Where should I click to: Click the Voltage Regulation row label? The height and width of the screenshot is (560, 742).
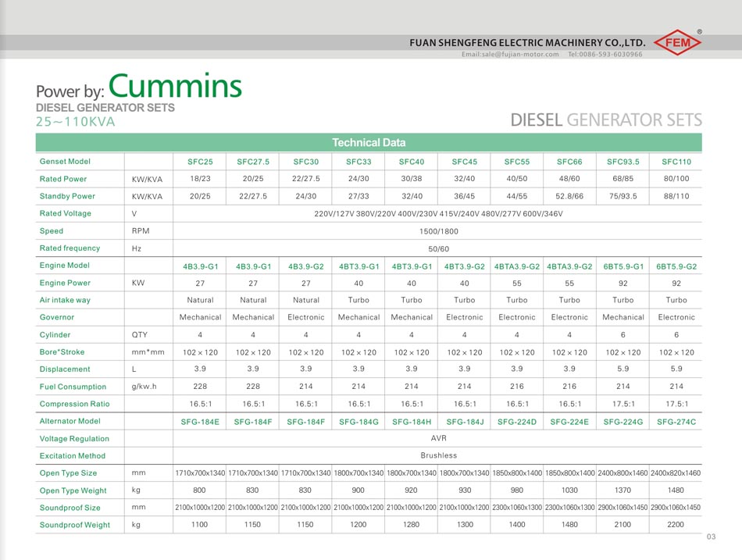coord(74,439)
